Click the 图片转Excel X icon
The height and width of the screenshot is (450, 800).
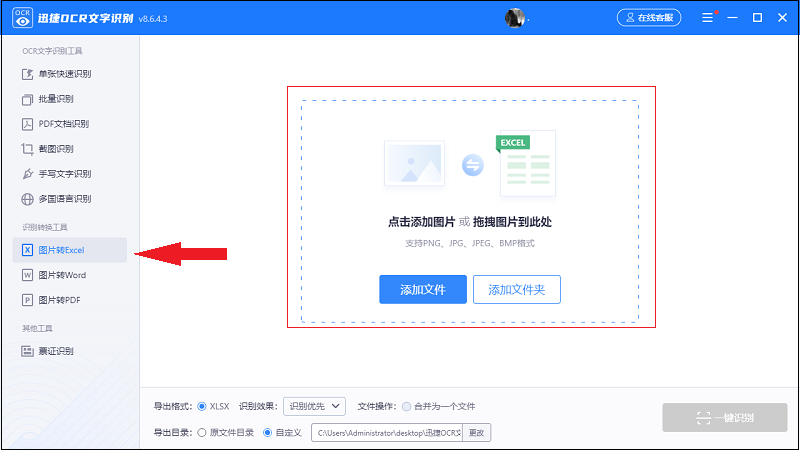[x=28, y=250]
